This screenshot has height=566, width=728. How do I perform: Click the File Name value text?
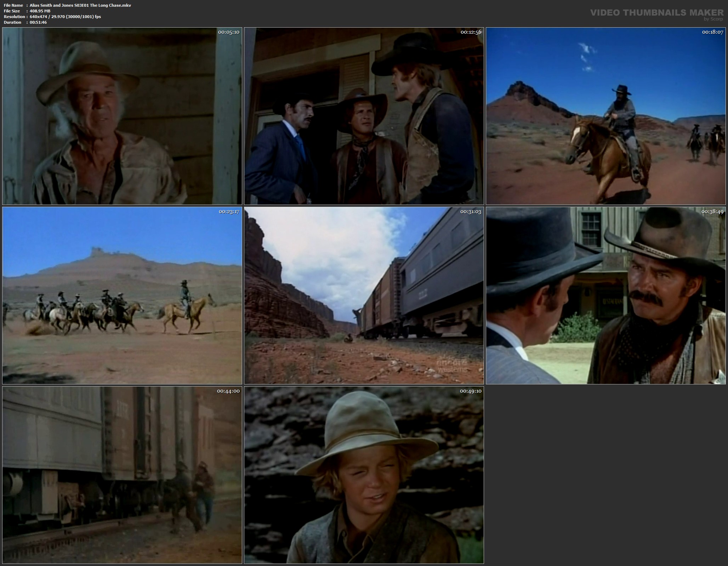[80, 5]
